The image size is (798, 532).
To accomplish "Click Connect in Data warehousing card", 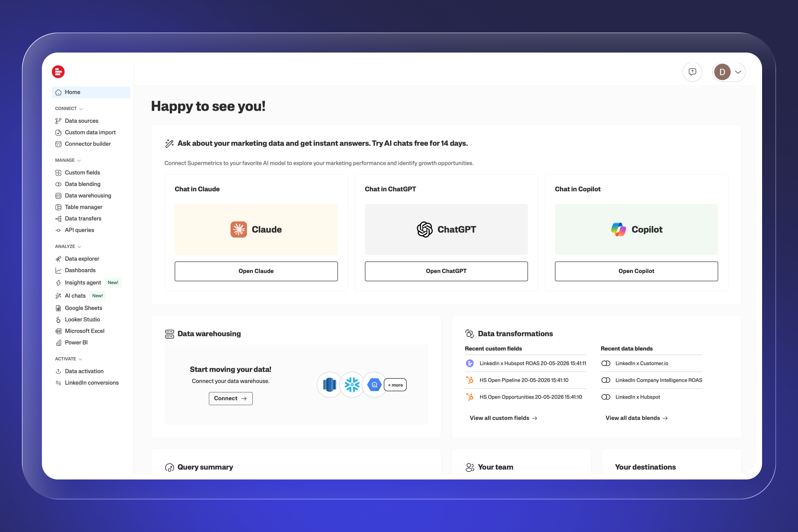I will (x=231, y=399).
